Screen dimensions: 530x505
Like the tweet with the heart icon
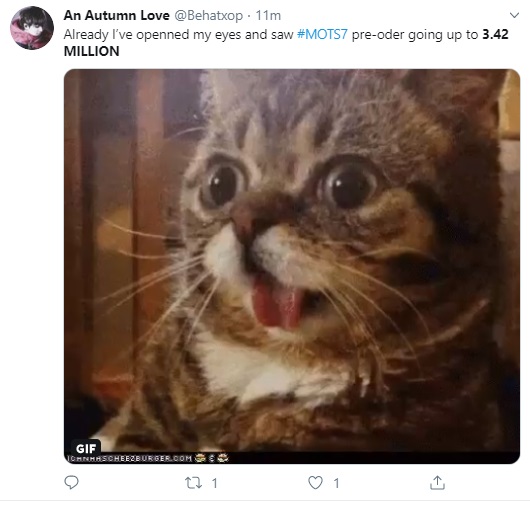point(315,483)
